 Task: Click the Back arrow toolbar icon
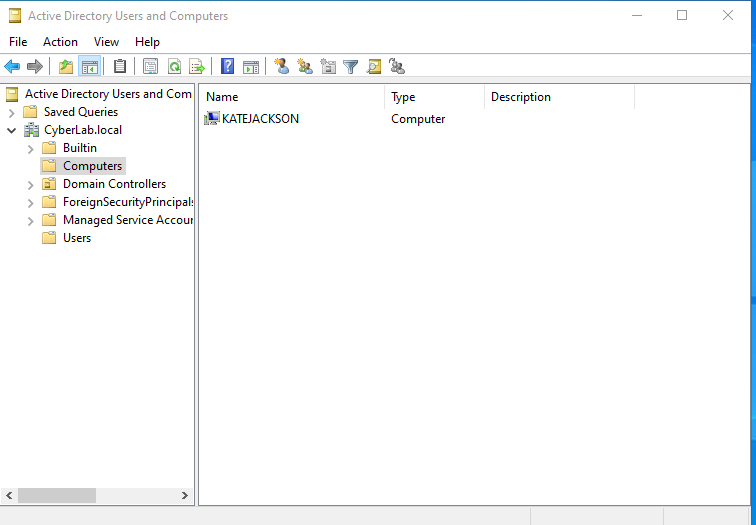click(12, 67)
